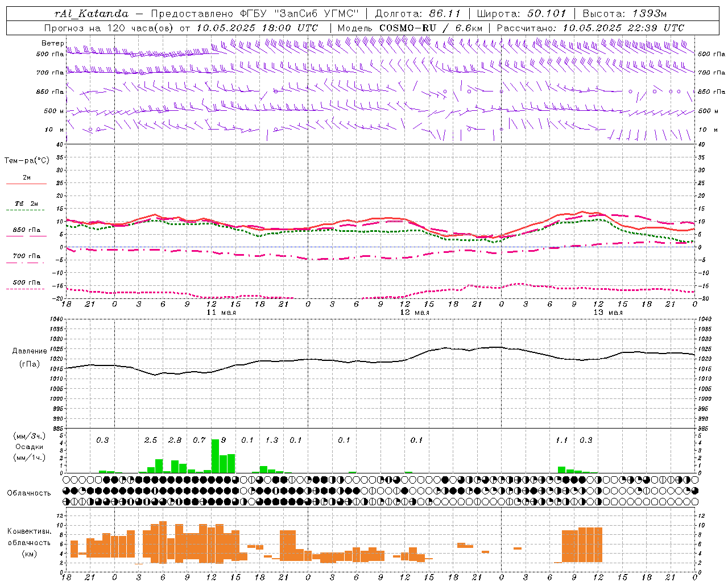
Task: Click the Облачность cloudiness label
Action: pos(29,493)
